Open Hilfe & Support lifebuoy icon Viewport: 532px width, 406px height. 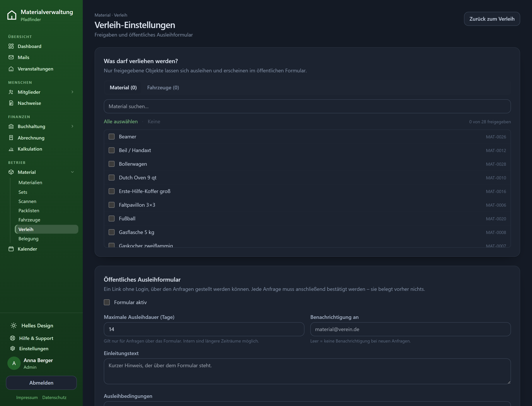pyautogui.click(x=13, y=338)
